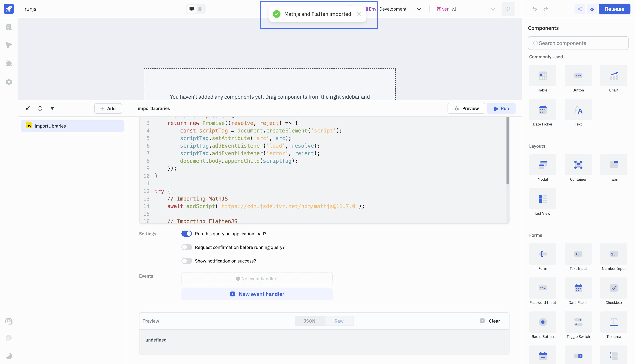Screen dimensions: 635x364
Task: Switch preview to Raw tab
Action: coord(339,321)
